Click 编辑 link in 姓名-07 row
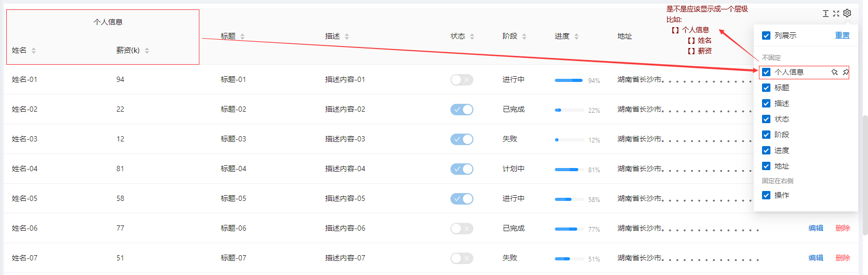Viewport: 868px width, 275px height. click(816, 258)
